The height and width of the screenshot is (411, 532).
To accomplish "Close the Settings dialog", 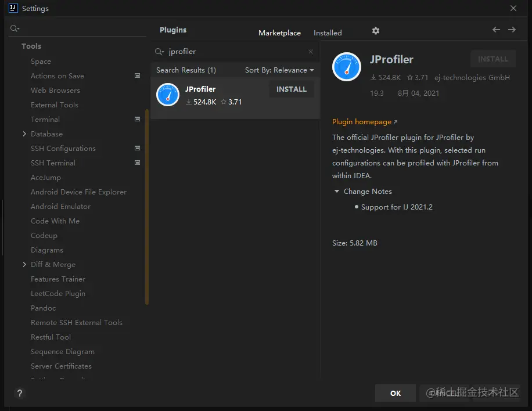I will 513,8.
